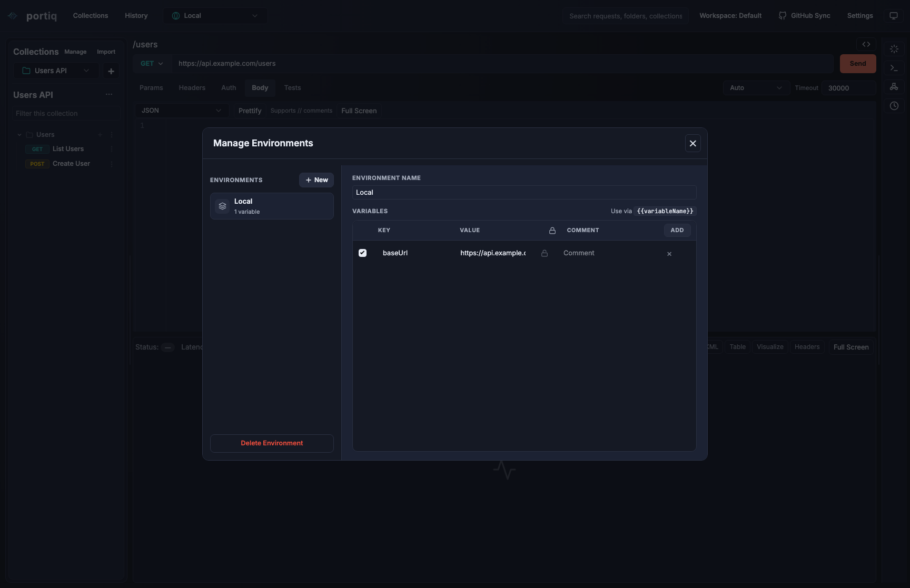The height and width of the screenshot is (588, 910).
Task: Click the lock icon in the table header
Action: [x=552, y=231]
